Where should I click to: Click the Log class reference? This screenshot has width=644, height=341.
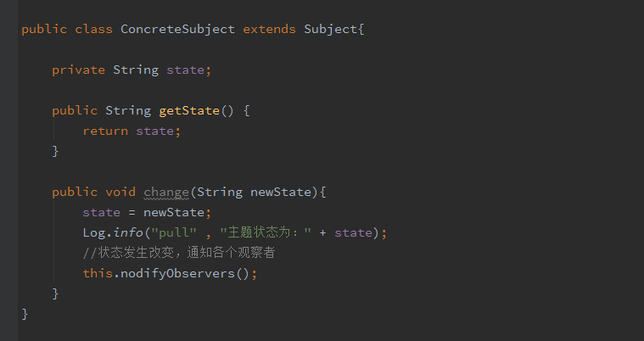[94, 233]
